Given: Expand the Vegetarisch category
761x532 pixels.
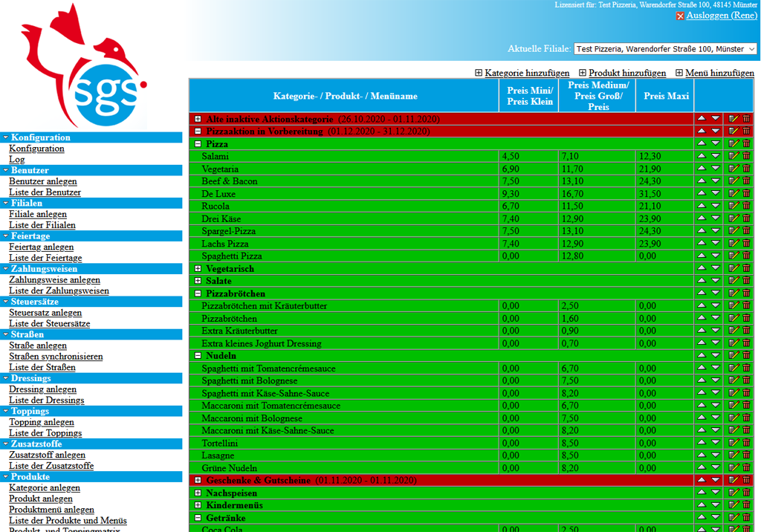Looking at the screenshot, I should [198, 268].
